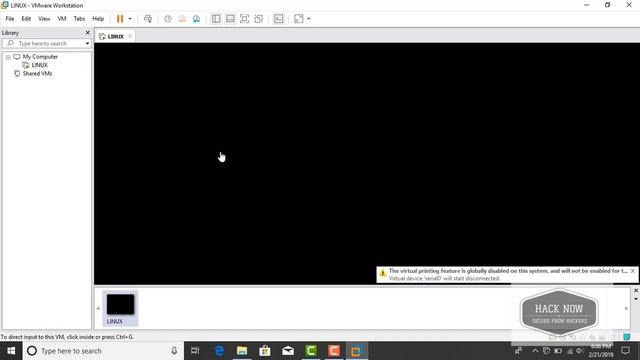
Task: Open Microsoft Store from the taskbar
Action: point(265,351)
